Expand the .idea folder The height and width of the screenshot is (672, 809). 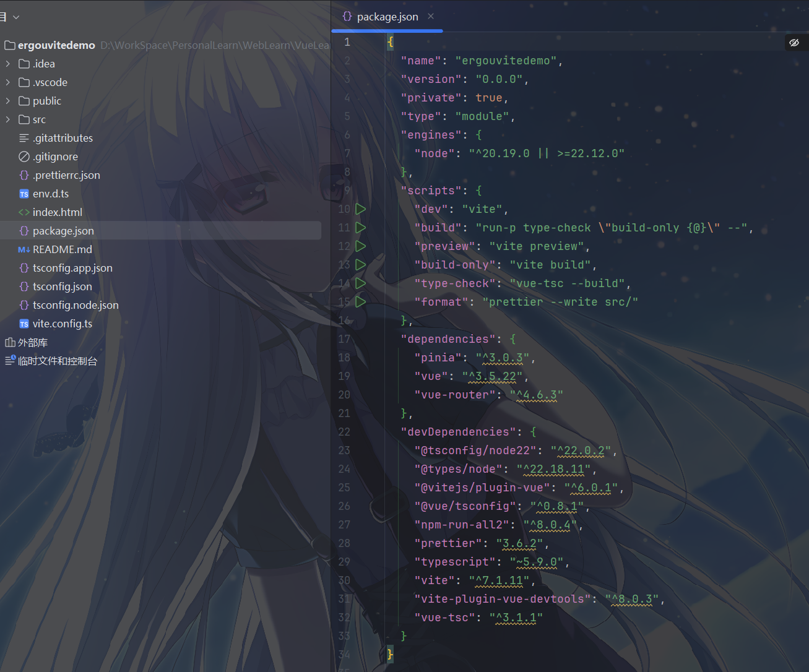8,64
